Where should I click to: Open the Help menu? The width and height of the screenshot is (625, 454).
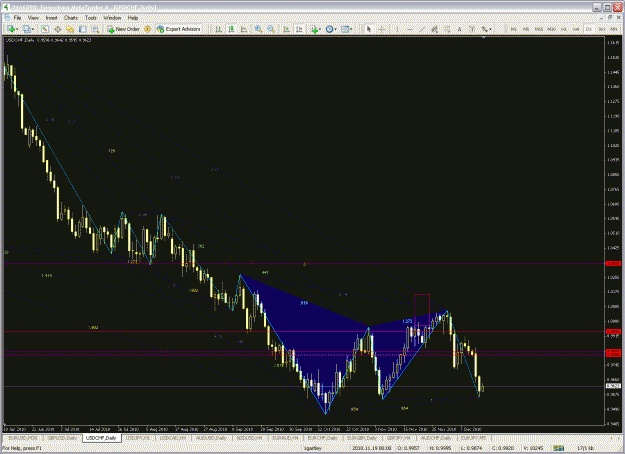click(133, 18)
